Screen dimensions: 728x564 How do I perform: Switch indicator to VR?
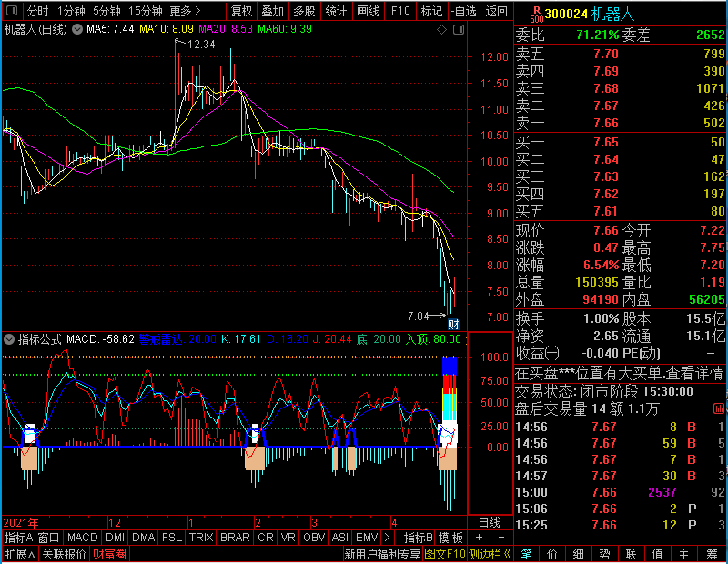click(x=288, y=538)
